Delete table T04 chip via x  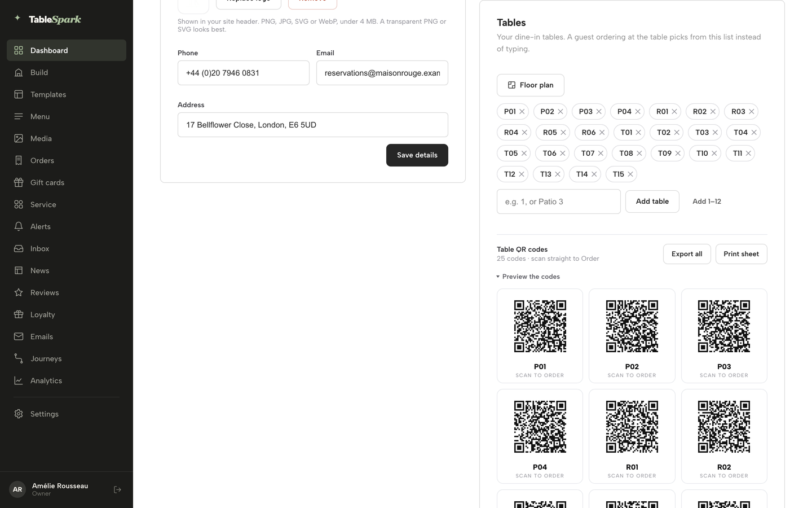click(x=754, y=132)
